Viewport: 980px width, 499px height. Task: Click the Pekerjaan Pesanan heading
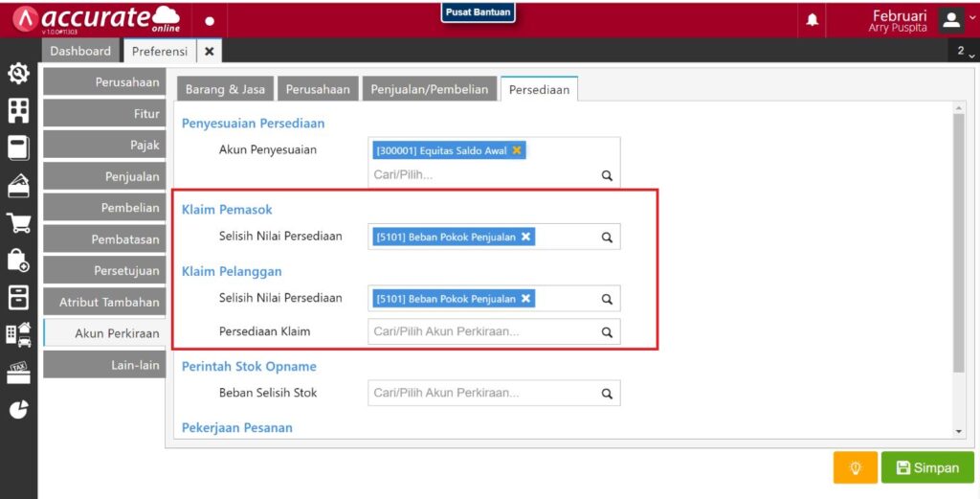point(237,428)
